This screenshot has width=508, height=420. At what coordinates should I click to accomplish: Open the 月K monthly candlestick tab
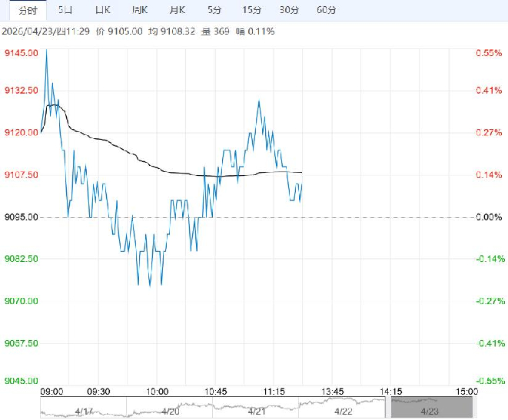(177, 10)
